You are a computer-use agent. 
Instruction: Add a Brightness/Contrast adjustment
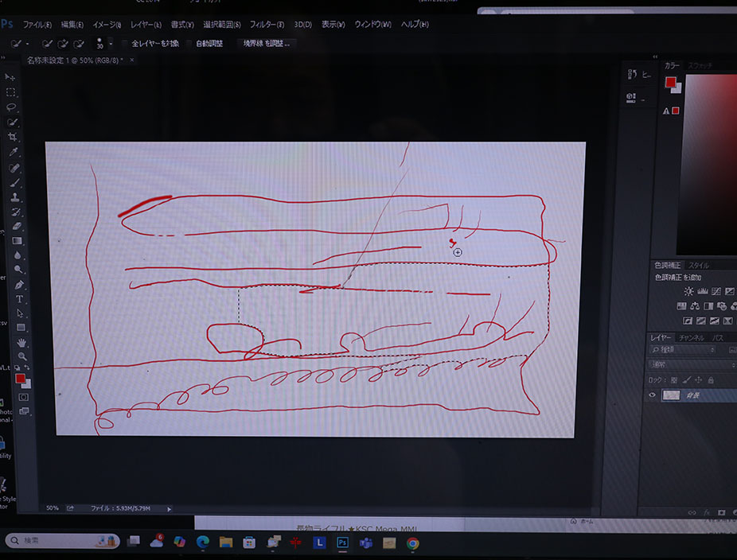pos(688,291)
